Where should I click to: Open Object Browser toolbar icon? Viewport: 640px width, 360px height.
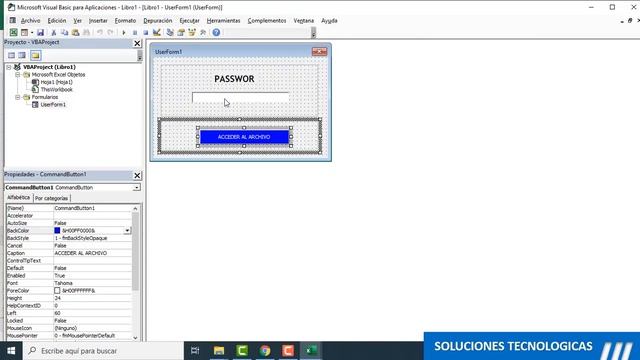tap(192, 32)
